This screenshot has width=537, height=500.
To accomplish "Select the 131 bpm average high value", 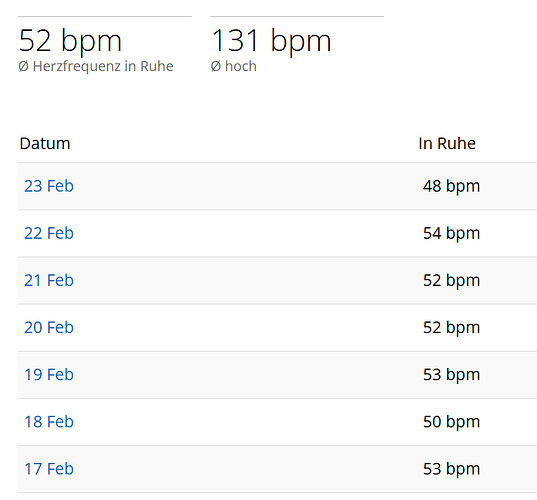I will pos(271,40).
